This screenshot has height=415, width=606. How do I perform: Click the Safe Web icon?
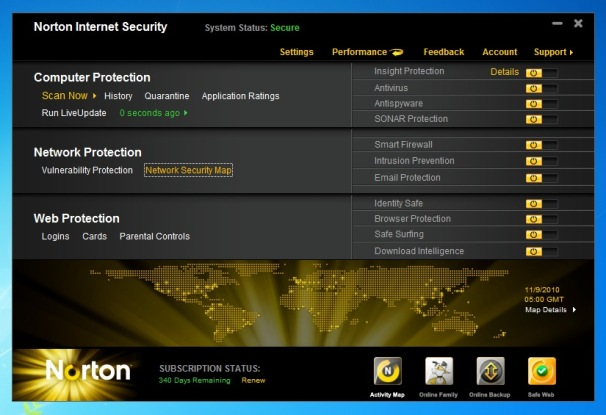pyautogui.click(x=542, y=371)
